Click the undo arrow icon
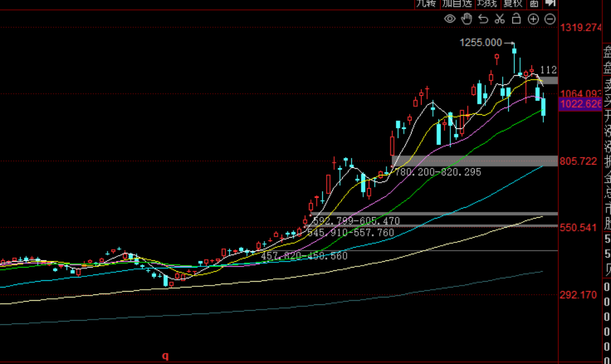This screenshot has width=611, height=364. [x=483, y=19]
